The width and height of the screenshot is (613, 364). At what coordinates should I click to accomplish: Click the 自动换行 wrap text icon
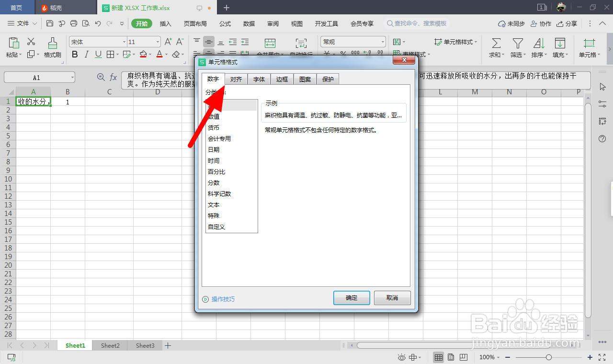[301, 43]
